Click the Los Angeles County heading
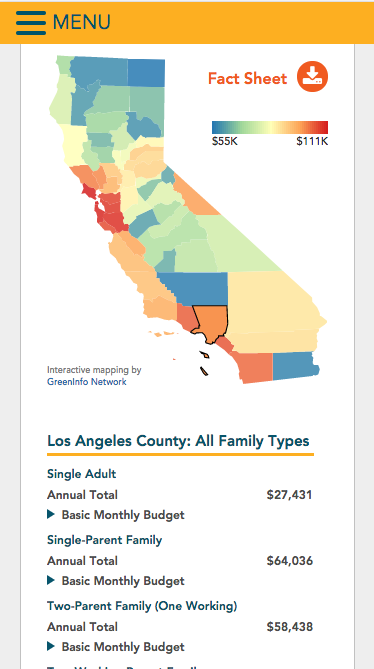Viewport: 374px width, 669px height. [x=178, y=441]
